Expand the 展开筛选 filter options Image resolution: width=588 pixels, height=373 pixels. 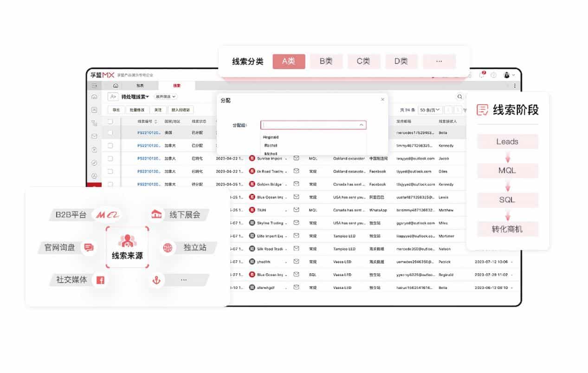pos(165,96)
